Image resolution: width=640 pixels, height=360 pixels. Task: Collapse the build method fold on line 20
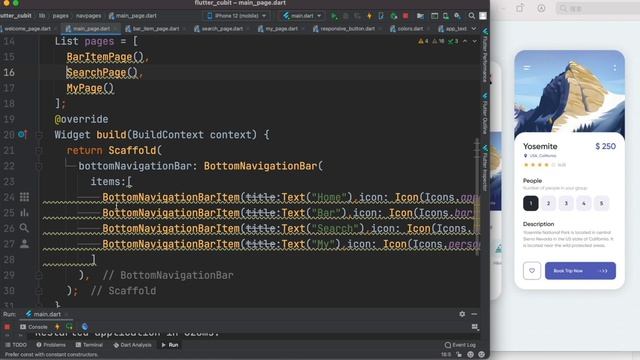39,134
